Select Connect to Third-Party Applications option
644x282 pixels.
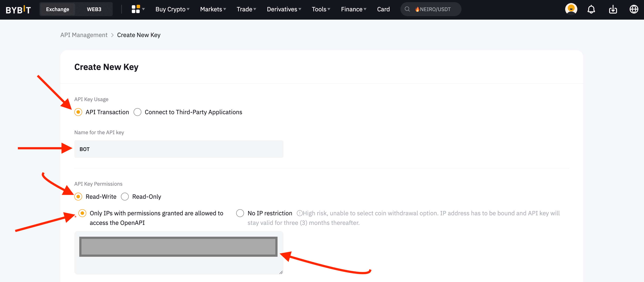click(x=138, y=112)
